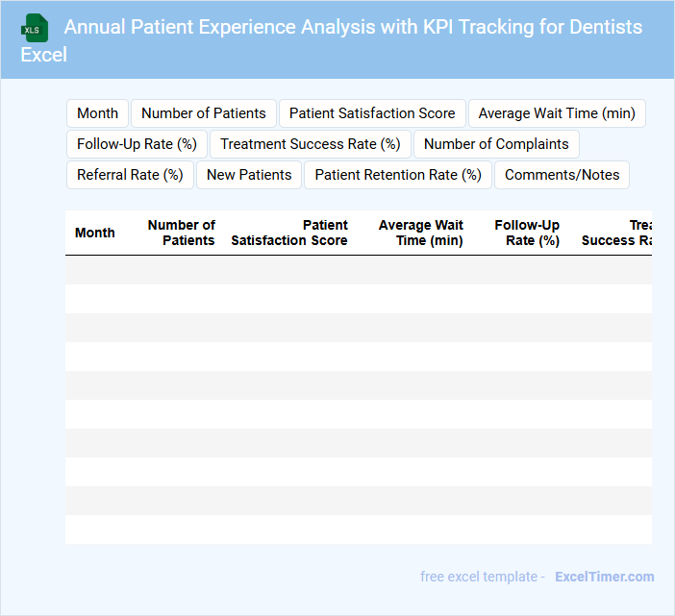Image resolution: width=675 pixels, height=616 pixels.
Task: Click the page title heading text
Action: 353,27
